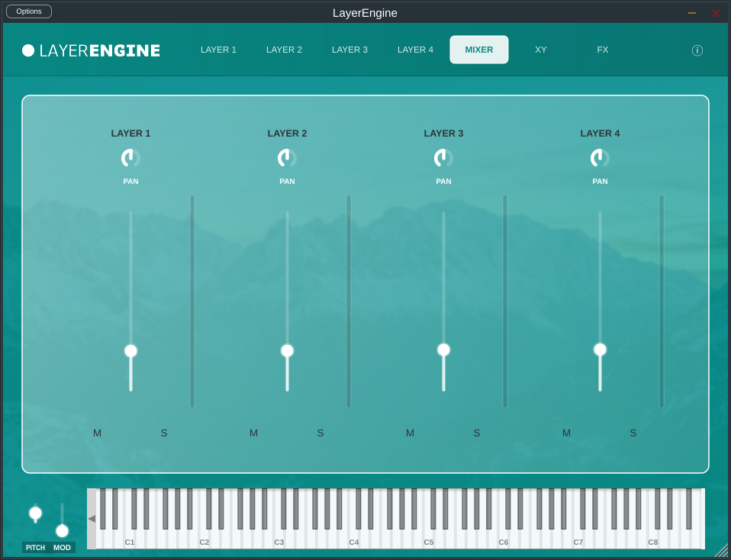Click the Layer 3 pan knob

(443, 158)
